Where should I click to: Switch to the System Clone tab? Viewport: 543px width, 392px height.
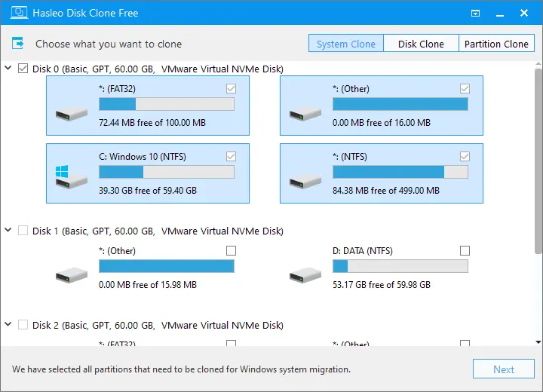tap(346, 43)
